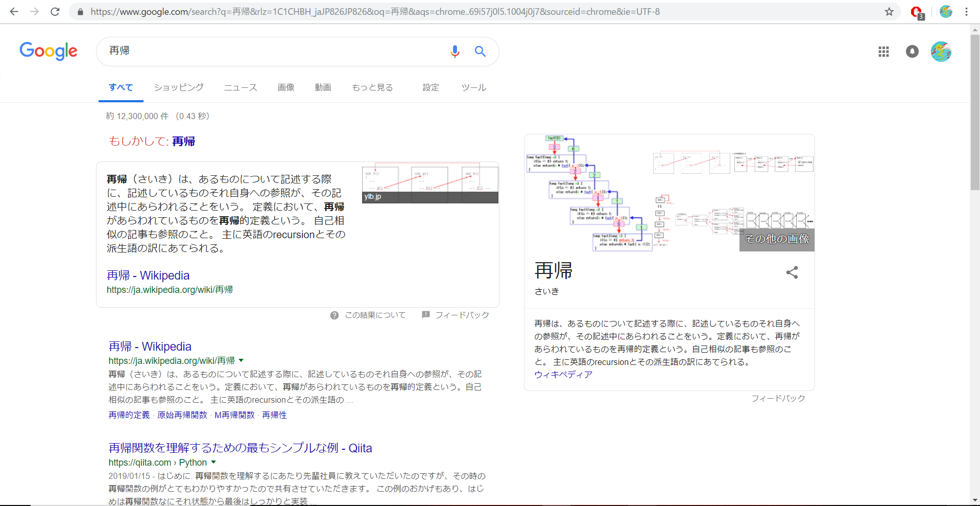Click the feedback flag icon under featured snippet
The width and height of the screenshot is (980, 506).
pyautogui.click(x=425, y=315)
